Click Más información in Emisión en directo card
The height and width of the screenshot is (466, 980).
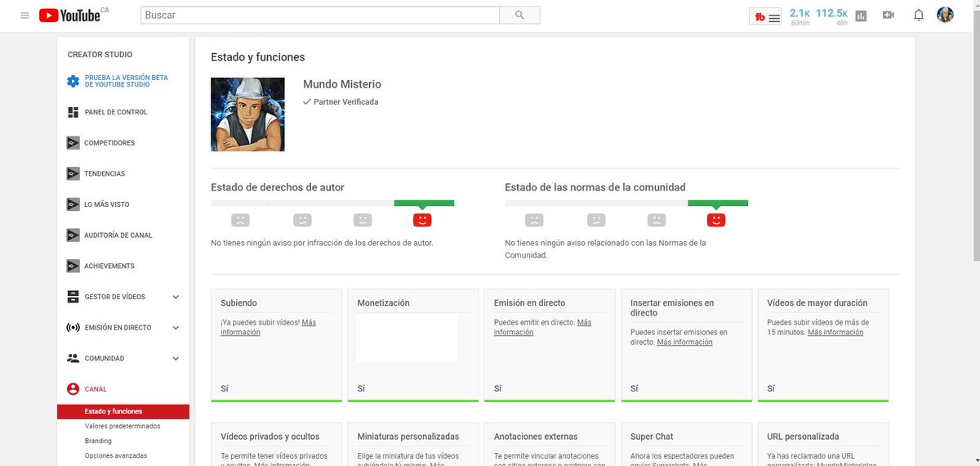pyautogui.click(x=543, y=327)
